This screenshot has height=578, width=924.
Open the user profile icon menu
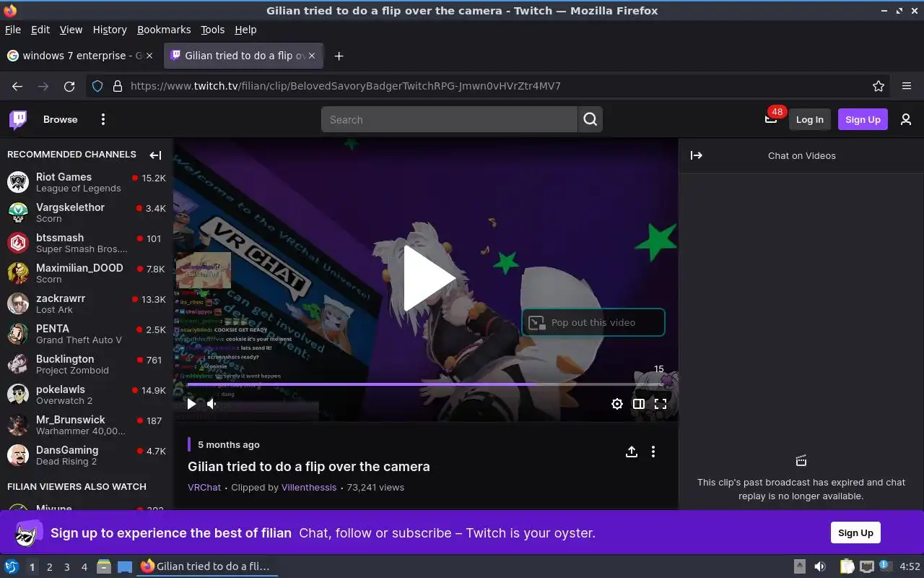(906, 119)
